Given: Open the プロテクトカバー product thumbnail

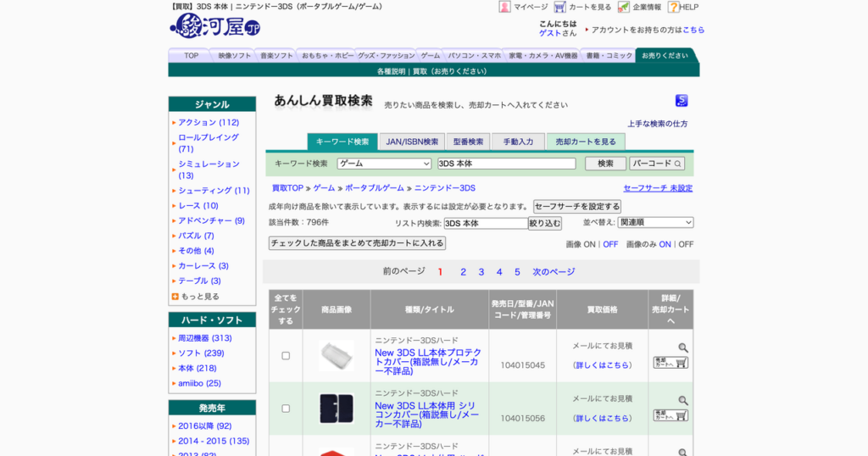Looking at the screenshot, I should point(337,355).
